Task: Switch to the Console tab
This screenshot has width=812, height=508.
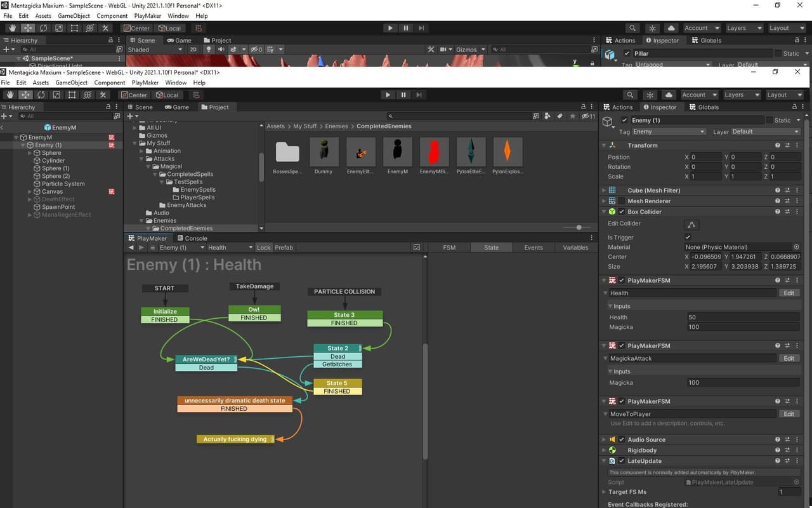Action: [192, 238]
